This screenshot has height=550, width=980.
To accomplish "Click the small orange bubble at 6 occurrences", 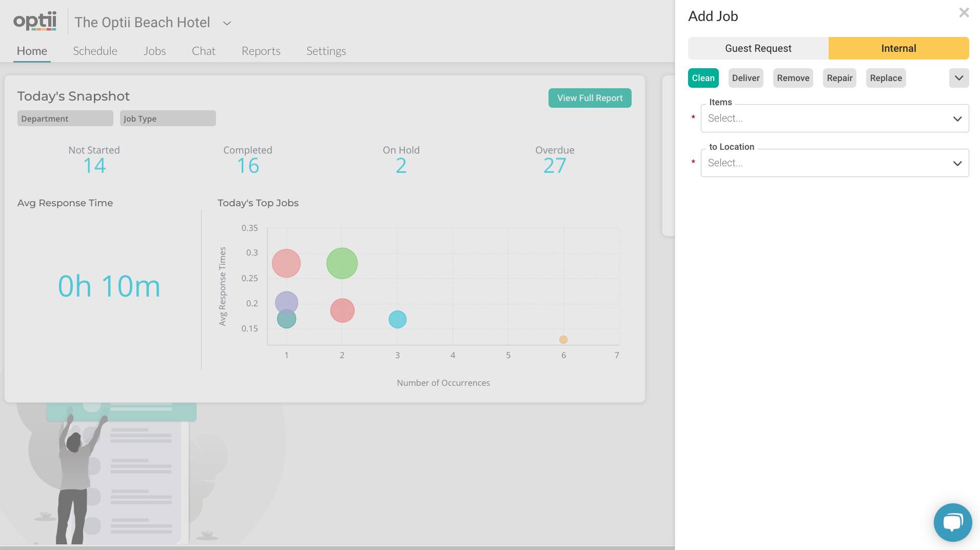I will tap(563, 340).
